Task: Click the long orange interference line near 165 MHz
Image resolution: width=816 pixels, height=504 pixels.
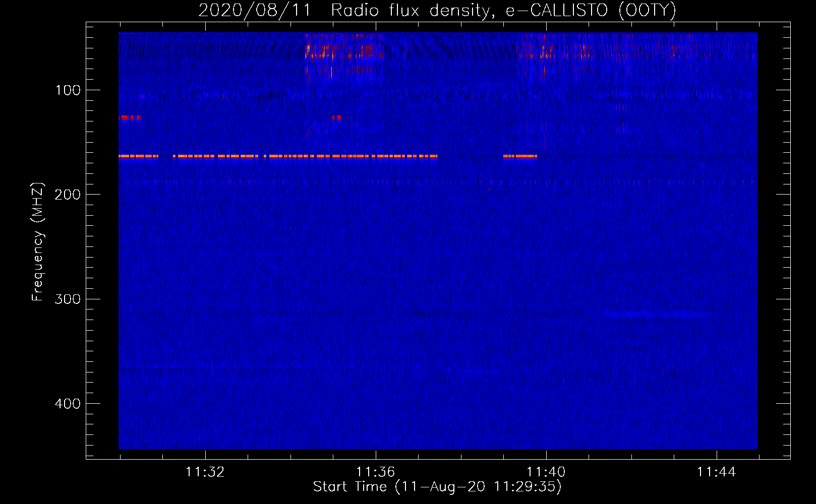Action: pyautogui.click(x=278, y=156)
